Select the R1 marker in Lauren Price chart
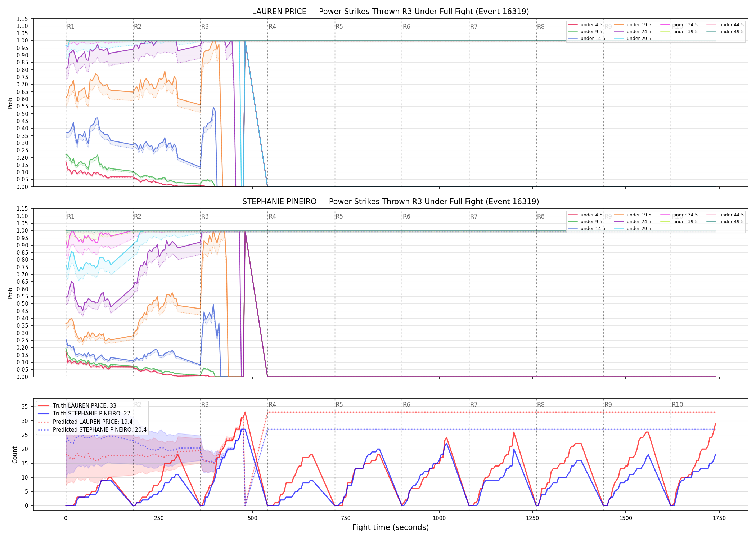Screen dimensions: 756x540 71,27
